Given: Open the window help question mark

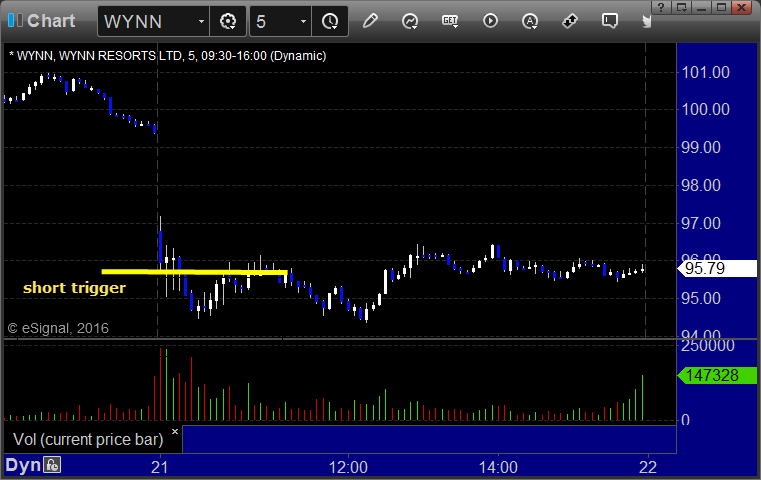Looking at the screenshot, I should pyautogui.click(x=661, y=7).
